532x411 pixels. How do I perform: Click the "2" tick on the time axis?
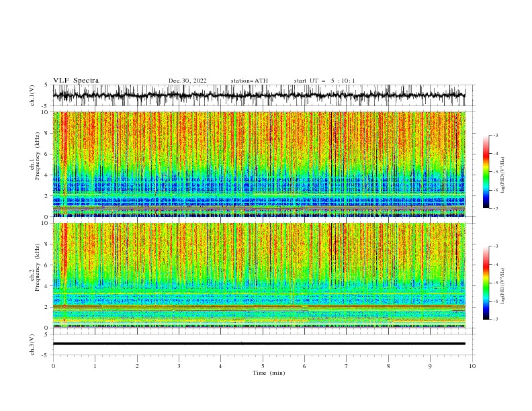coord(137,366)
